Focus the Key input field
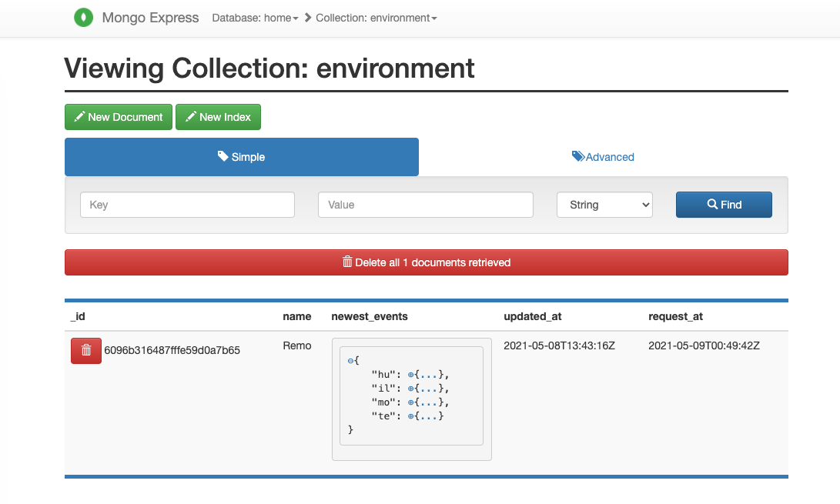The width and height of the screenshot is (840, 504). [188, 205]
